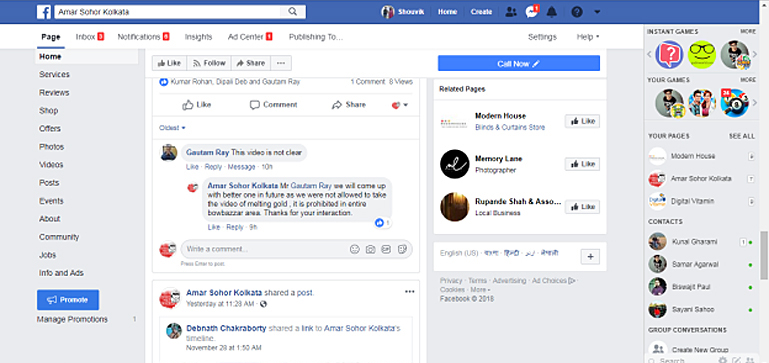Open the sticker picker in comment box
This screenshot has height=363, width=769.
(x=402, y=249)
